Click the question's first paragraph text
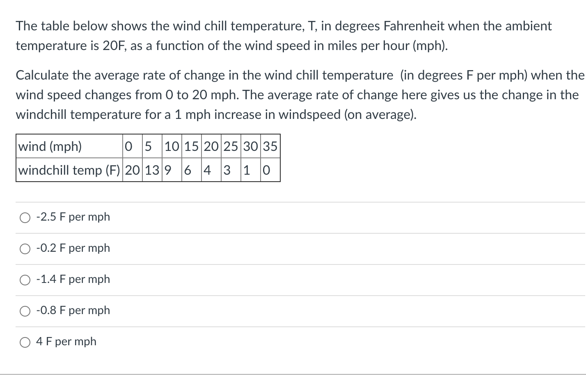586x392 pixels. coord(283,36)
